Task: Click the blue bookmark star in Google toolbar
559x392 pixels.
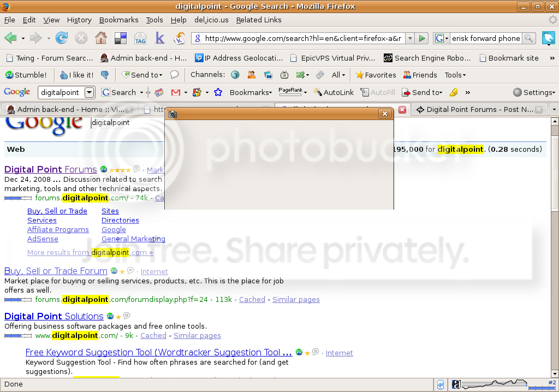Action: click(218, 92)
